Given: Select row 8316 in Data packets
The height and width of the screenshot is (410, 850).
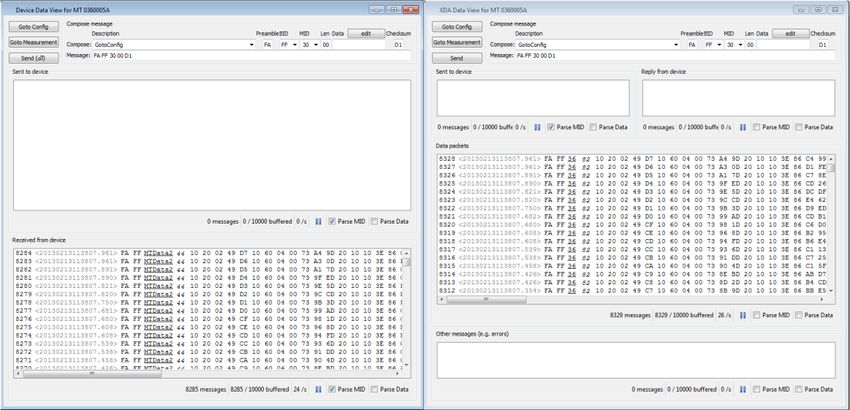Looking at the screenshot, I should click(633, 258).
